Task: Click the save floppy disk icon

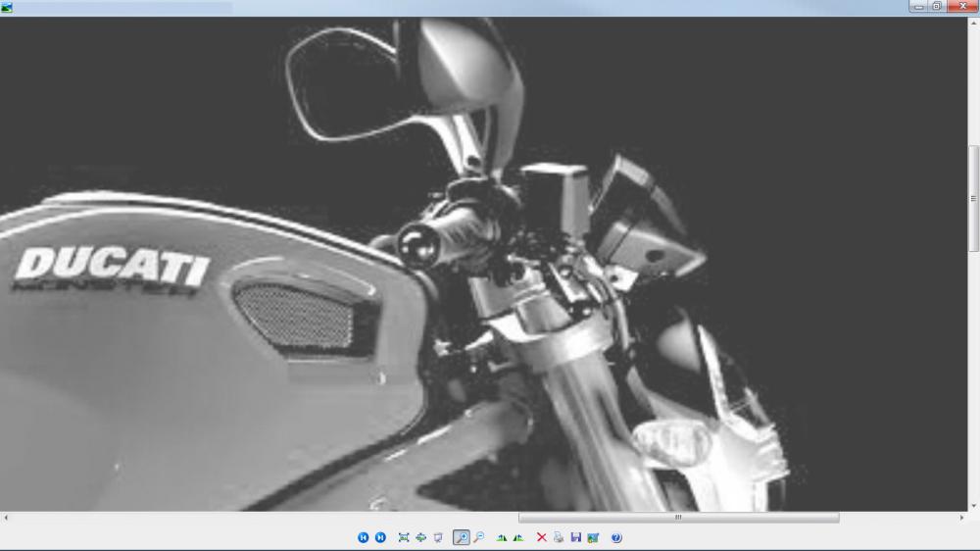Action: [575, 538]
